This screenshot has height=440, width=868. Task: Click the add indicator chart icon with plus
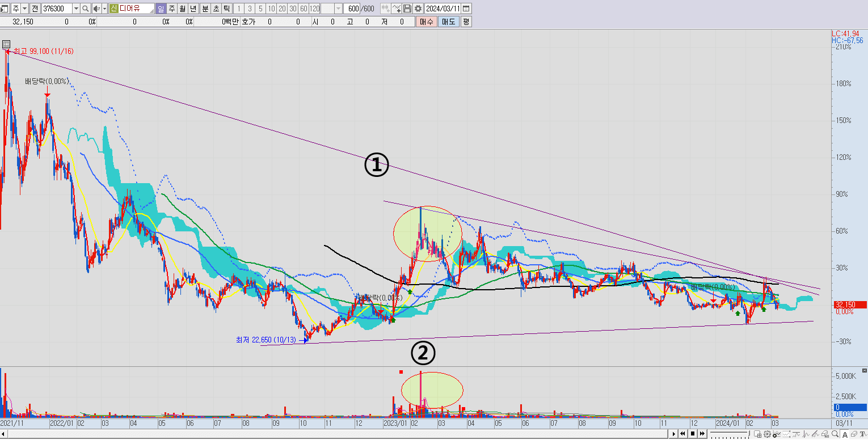(x=777, y=434)
